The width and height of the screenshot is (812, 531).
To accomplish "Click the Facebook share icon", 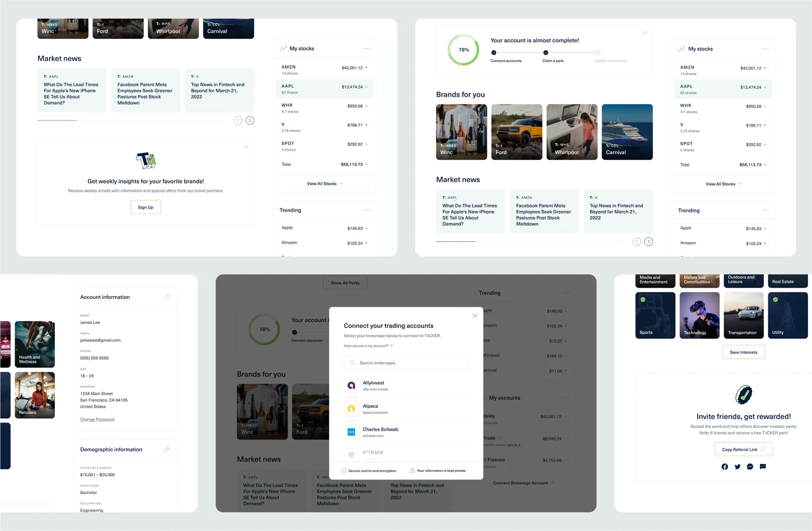I will pos(725,466).
